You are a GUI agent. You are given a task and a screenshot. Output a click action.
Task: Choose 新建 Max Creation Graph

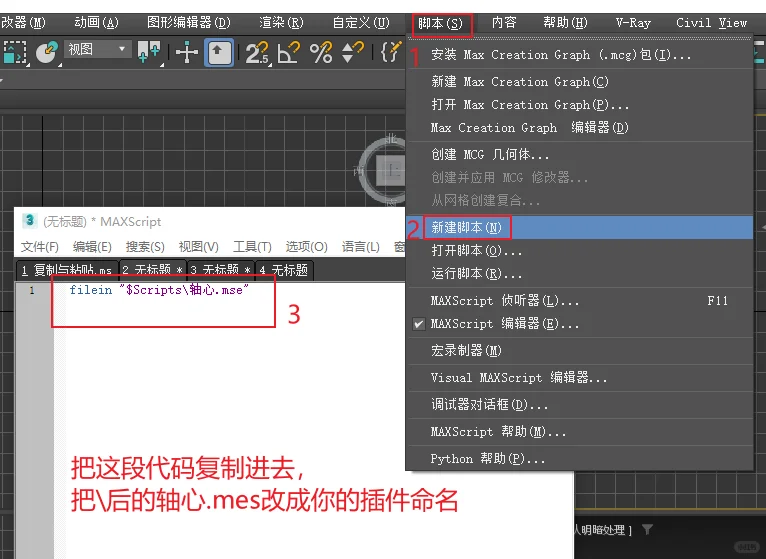579,82
